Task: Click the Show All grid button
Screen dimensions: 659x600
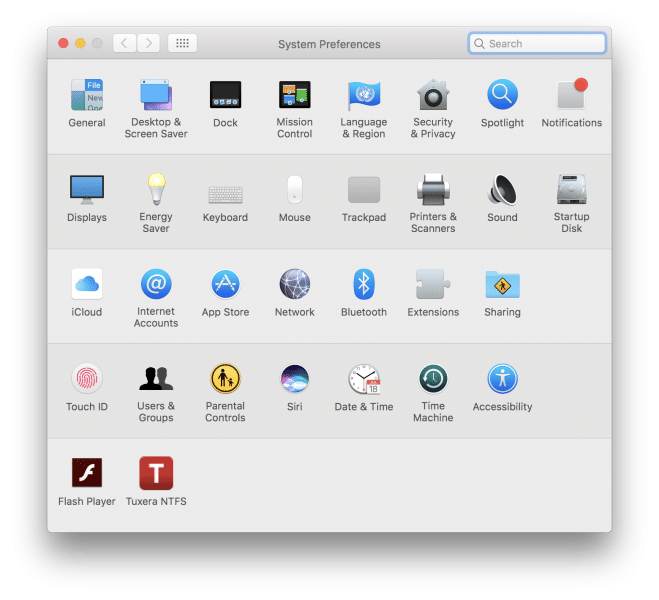Action: (x=182, y=43)
